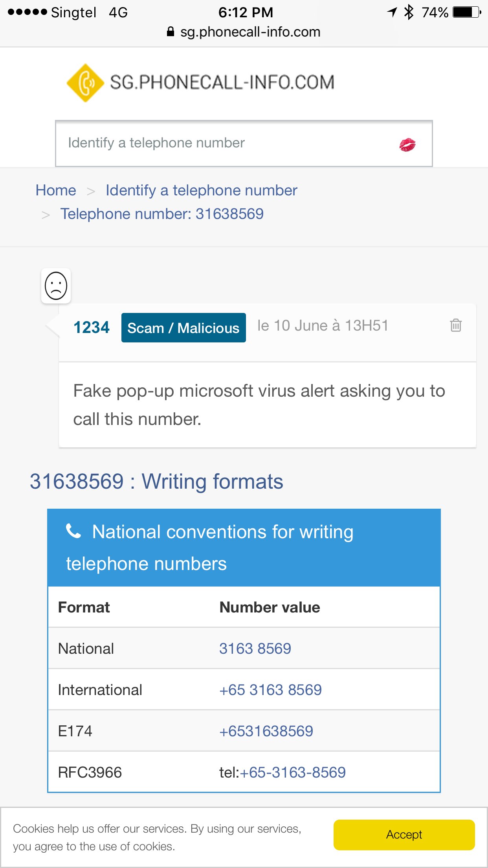Click the Scam / Malicious tag
Image resolution: width=488 pixels, height=868 pixels.
(x=183, y=328)
